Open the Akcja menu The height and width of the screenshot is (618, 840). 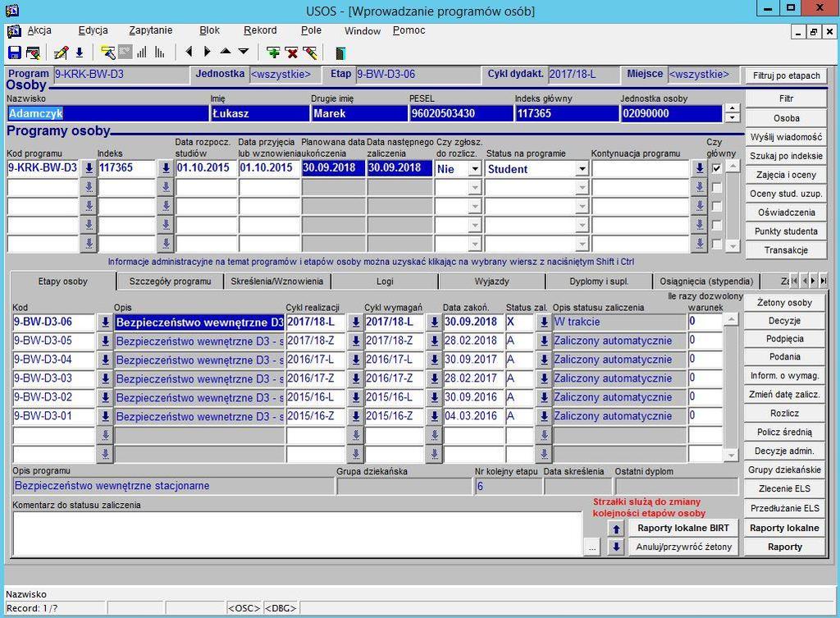pyautogui.click(x=39, y=30)
